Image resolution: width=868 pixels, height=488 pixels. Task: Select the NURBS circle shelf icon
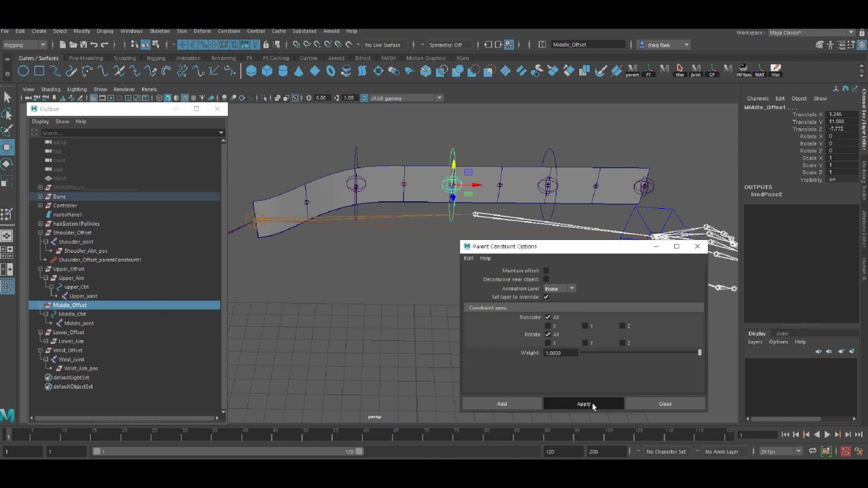[23, 71]
